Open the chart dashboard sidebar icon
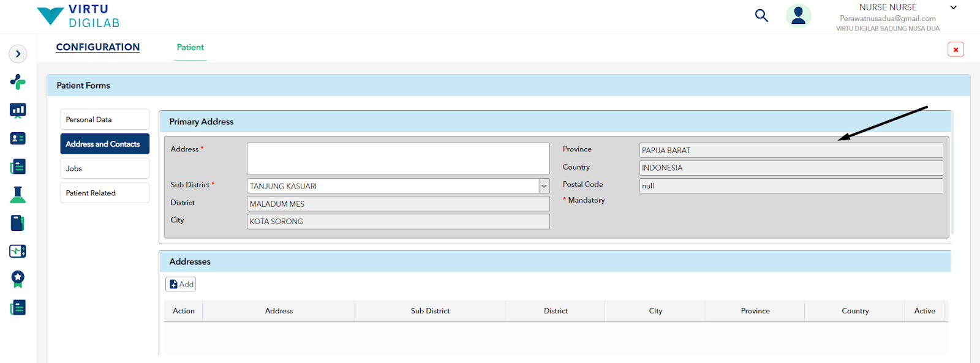 [18, 110]
